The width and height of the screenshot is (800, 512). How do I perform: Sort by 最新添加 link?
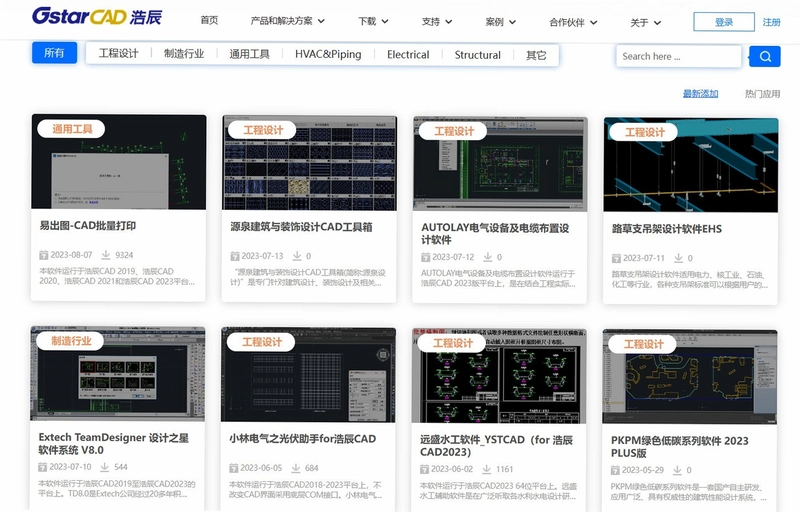[701, 93]
